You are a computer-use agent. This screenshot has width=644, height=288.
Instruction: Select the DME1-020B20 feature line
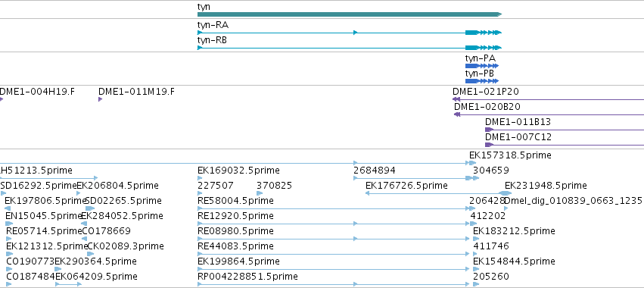click(549, 114)
